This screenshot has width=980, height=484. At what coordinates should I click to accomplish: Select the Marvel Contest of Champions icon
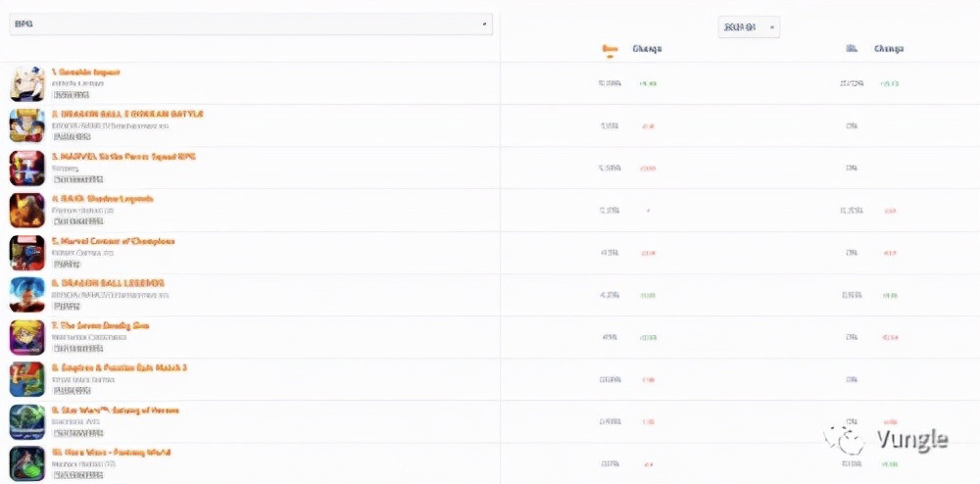(27, 253)
